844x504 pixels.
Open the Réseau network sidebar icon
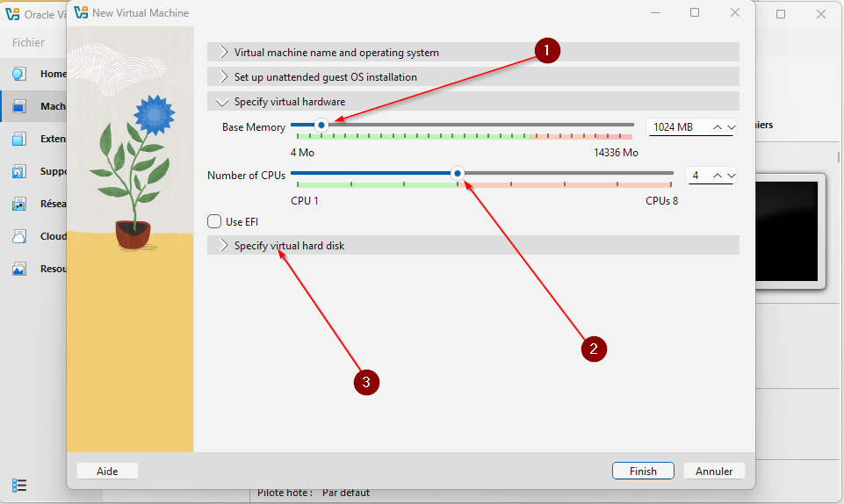pyautogui.click(x=18, y=204)
